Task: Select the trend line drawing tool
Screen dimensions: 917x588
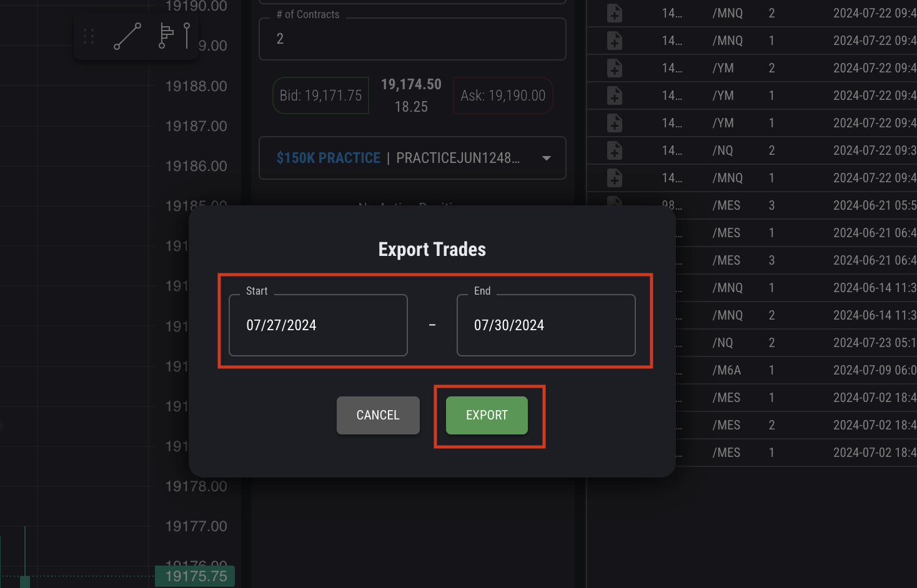Action: tap(127, 36)
